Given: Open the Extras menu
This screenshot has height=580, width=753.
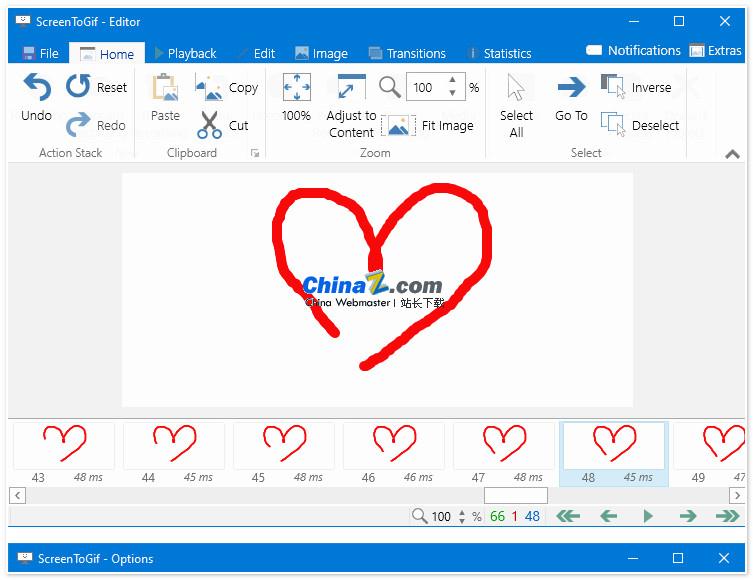Looking at the screenshot, I should coord(716,50).
